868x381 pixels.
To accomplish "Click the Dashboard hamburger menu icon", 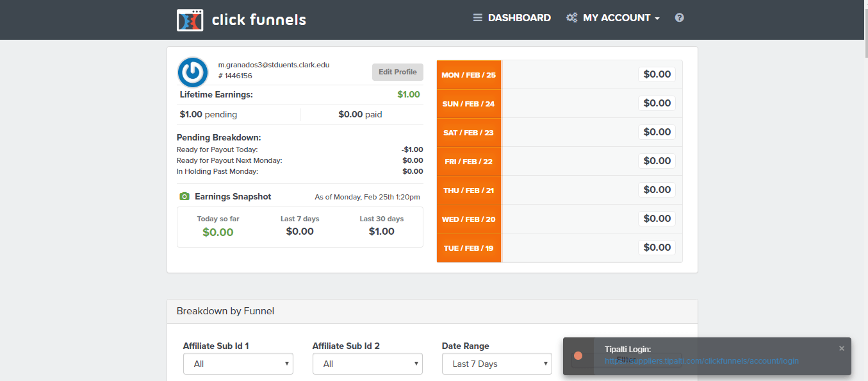I will pyautogui.click(x=478, y=18).
